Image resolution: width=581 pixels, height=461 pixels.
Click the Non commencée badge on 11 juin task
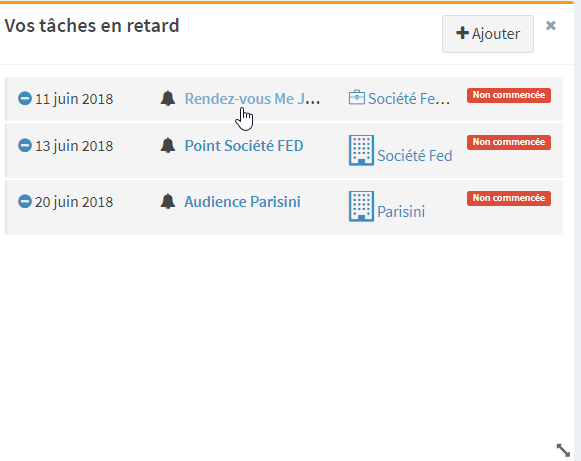509,95
